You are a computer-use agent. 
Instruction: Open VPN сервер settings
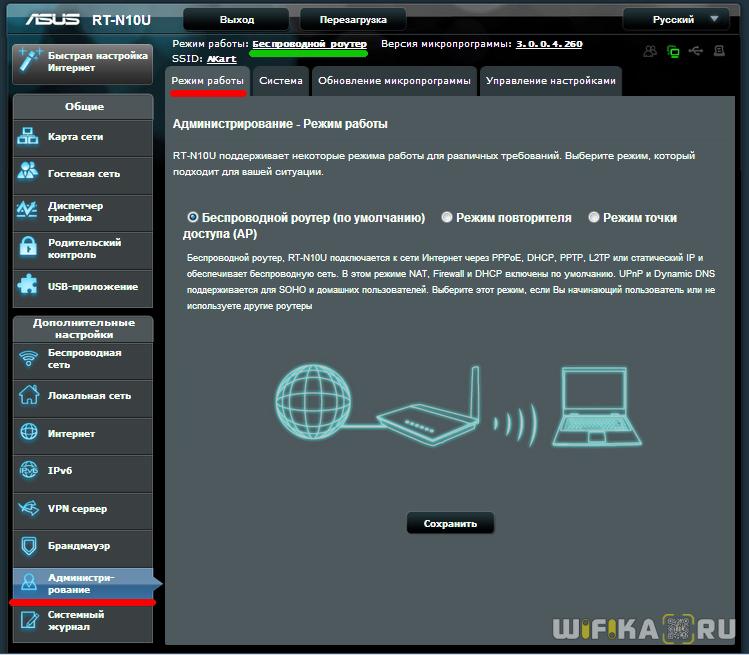pos(83,509)
